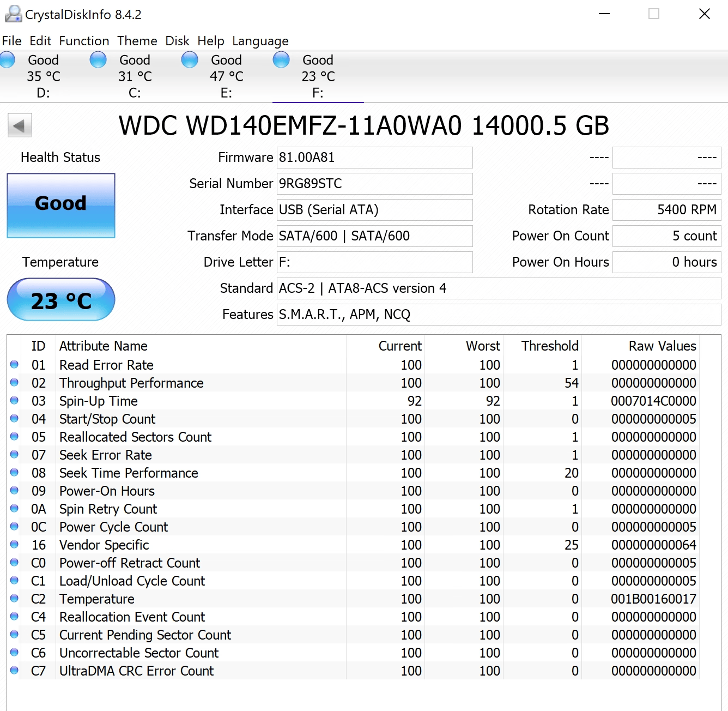Image resolution: width=728 pixels, height=711 pixels.
Task: Click the CrystalDiskInfo app icon in the title bar
Action: click(x=13, y=14)
